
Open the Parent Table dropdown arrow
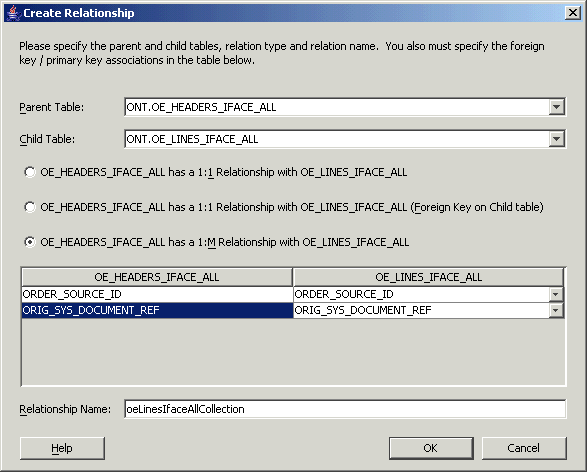557,107
